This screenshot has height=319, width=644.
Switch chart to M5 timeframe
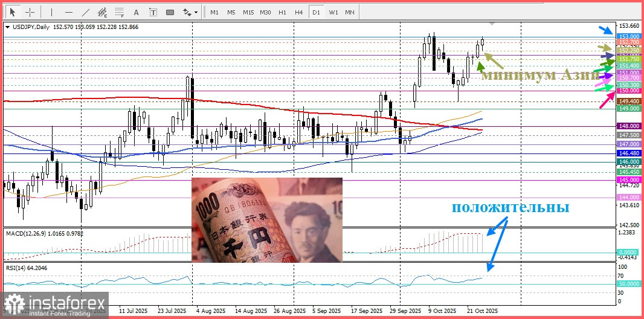pos(231,12)
